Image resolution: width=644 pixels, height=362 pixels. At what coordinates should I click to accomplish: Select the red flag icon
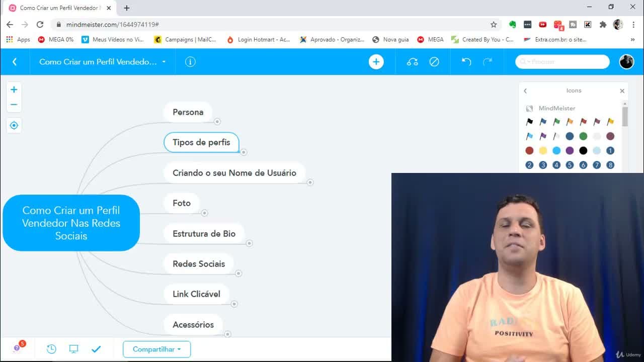(583, 122)
